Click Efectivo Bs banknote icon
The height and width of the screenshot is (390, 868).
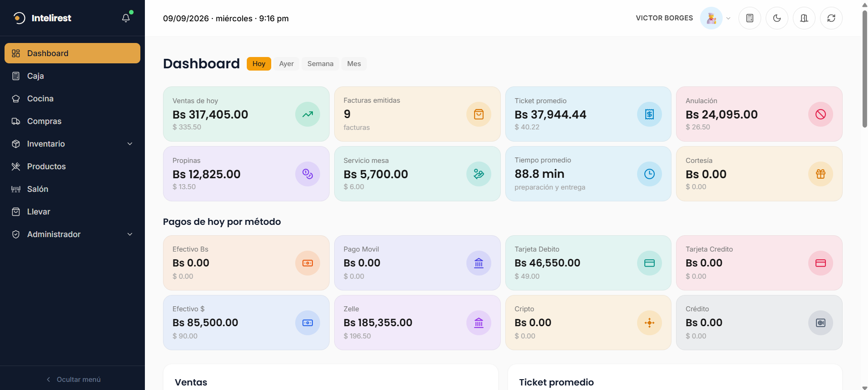click(308, 263)
